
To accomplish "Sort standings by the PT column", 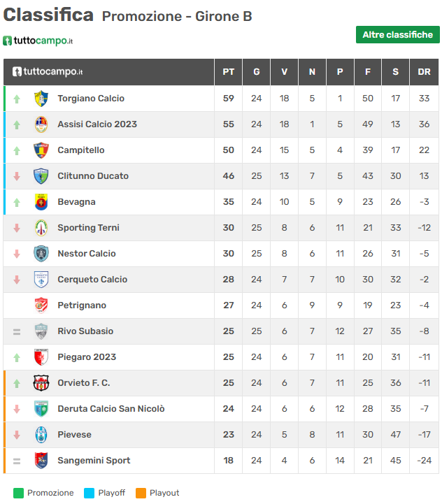I will (228, 72).
